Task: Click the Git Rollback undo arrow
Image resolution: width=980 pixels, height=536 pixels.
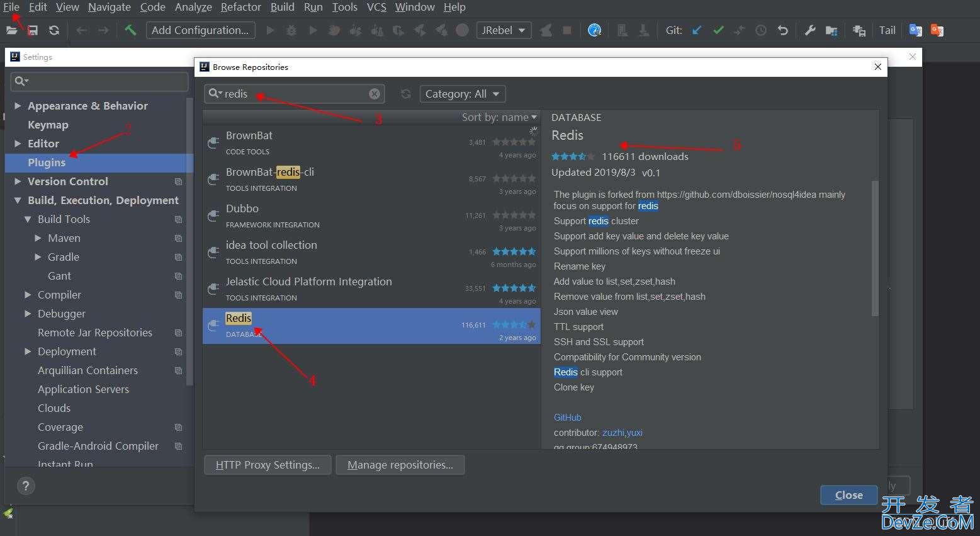Action: (x=782, y=30)
